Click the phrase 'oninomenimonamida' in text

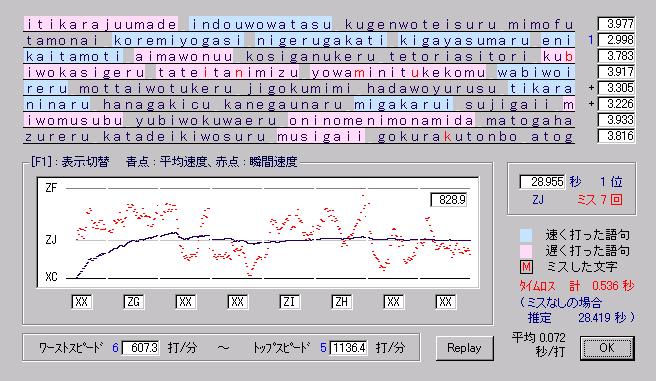tap(381, 120)
